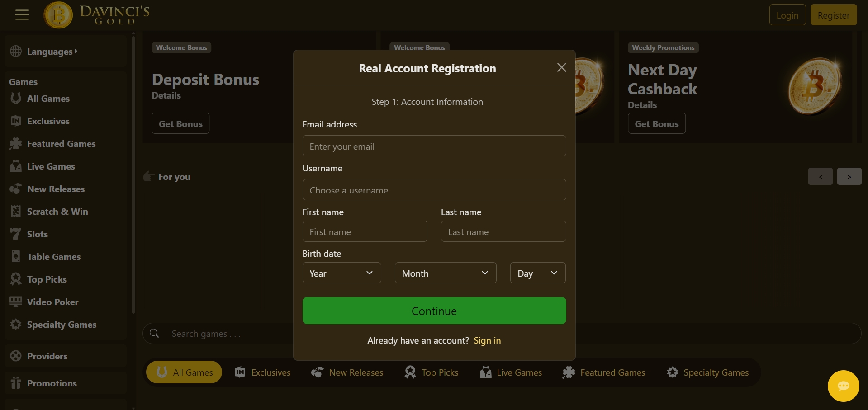Click the search magnifier icon
This screenshot has height=410, width=868.
[154, 333]
